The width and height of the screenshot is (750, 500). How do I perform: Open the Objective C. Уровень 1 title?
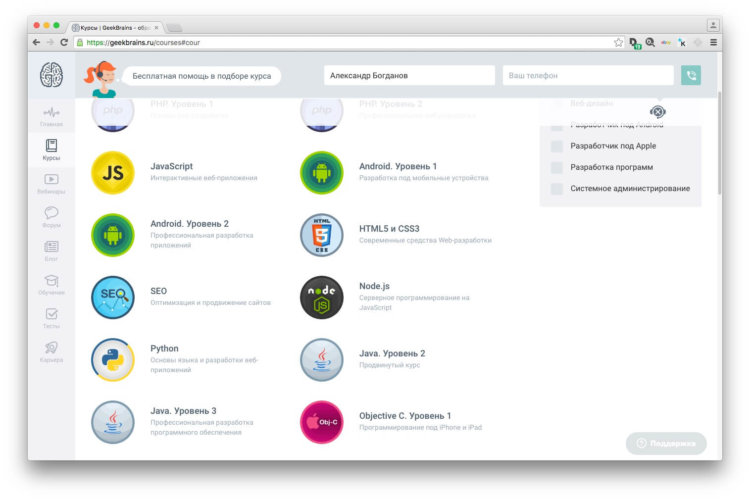(x=405, y=416)
